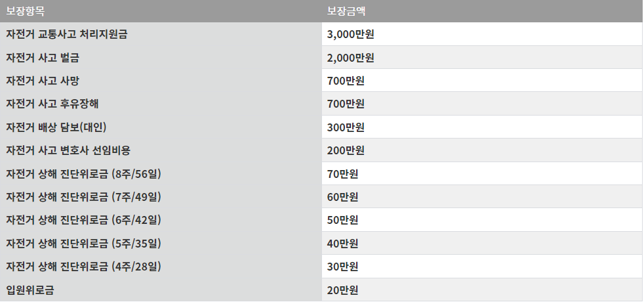This screenshot has height=304, width=644.
Task: Select the 입원위로금 row label
Action: click(30, 290)
